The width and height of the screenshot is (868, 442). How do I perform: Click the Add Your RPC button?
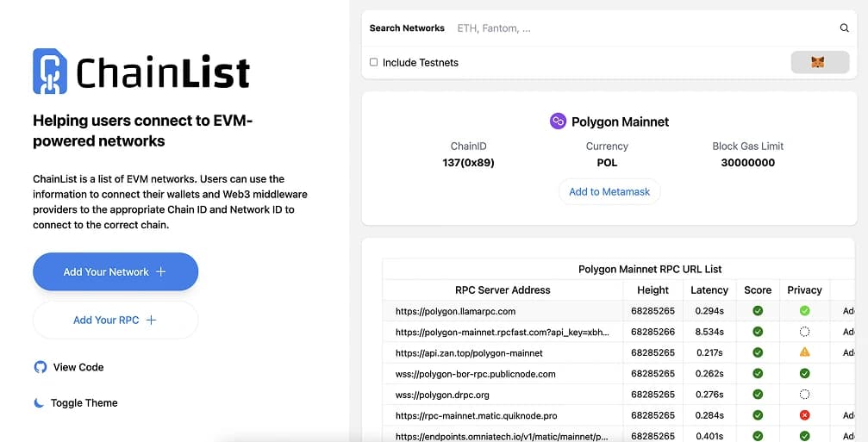click(x=116, y=320)
